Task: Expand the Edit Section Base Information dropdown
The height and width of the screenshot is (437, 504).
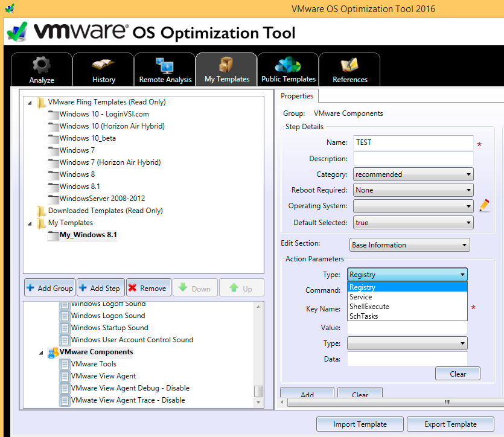Action: coord(409,245)
